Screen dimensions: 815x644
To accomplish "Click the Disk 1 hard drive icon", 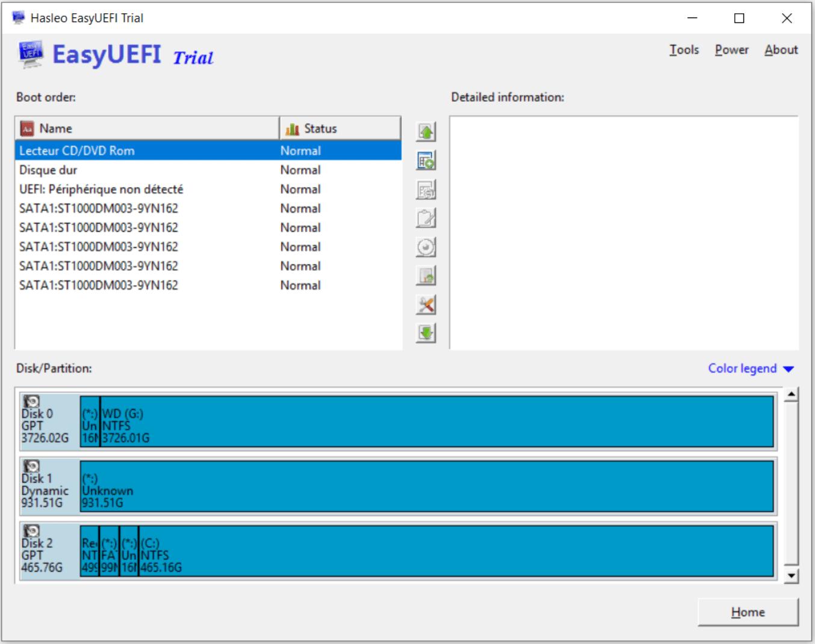I will [x=31, y=466].
